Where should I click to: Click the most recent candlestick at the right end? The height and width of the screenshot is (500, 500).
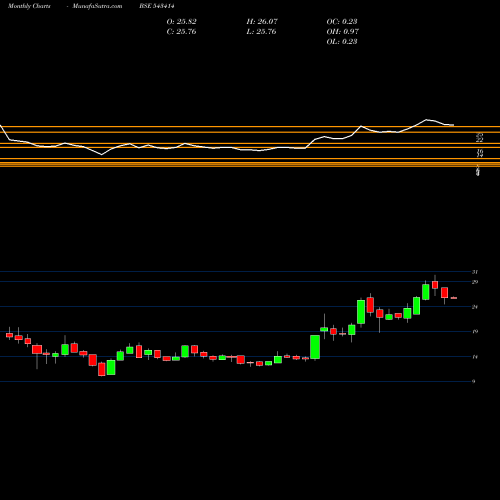point(454,298)
